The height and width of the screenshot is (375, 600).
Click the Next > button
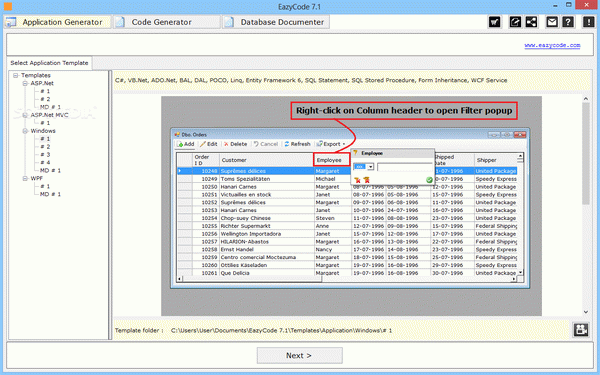point(300,355)
